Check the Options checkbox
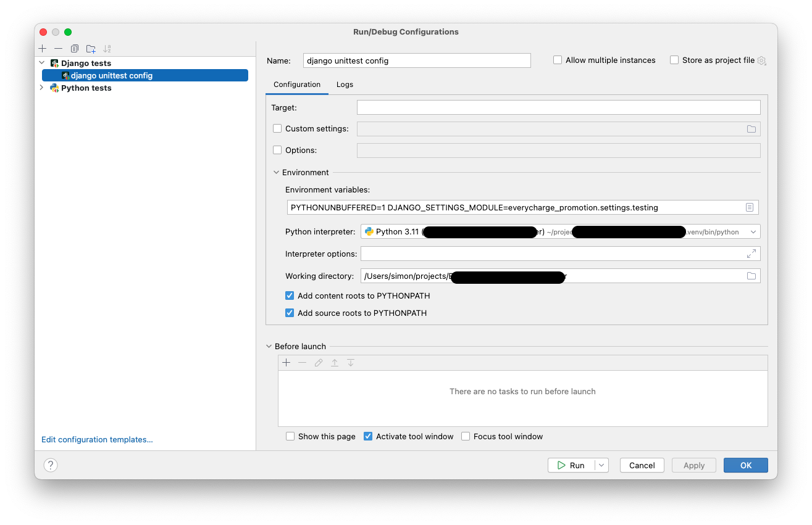This screenshot has width=812, height=525. click(x=277, y=150)
